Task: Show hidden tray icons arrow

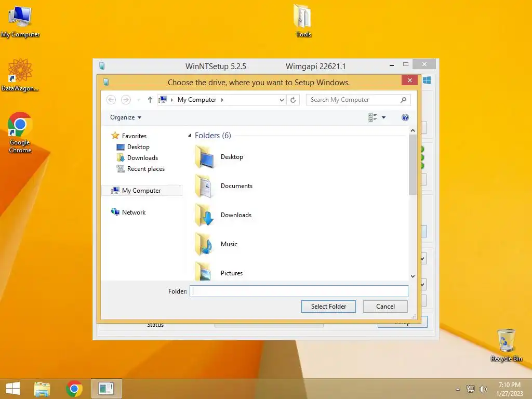Action: (x=458, y=389)
